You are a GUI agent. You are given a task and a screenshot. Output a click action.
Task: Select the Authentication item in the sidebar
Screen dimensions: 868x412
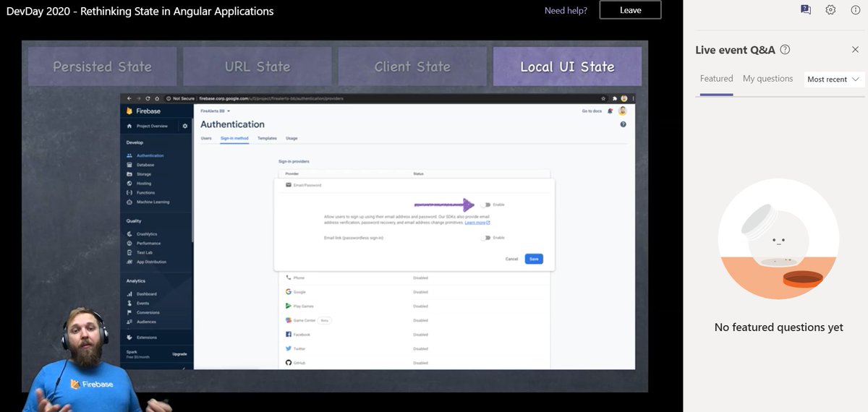[150, 155]
